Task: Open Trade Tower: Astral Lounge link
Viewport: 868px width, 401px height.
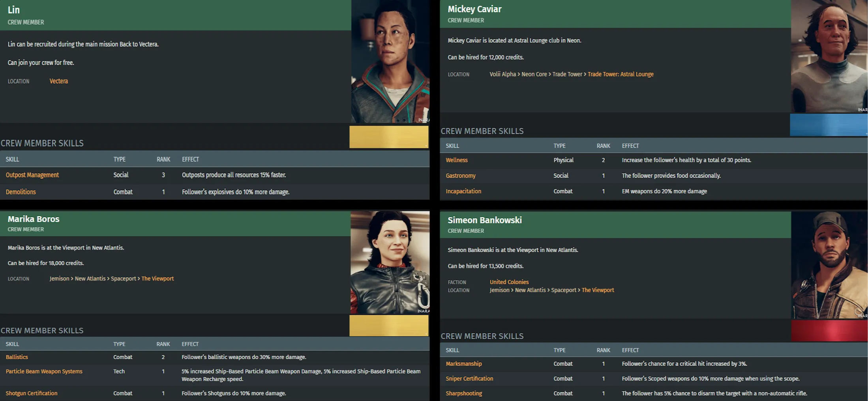Action: [621, 74]
